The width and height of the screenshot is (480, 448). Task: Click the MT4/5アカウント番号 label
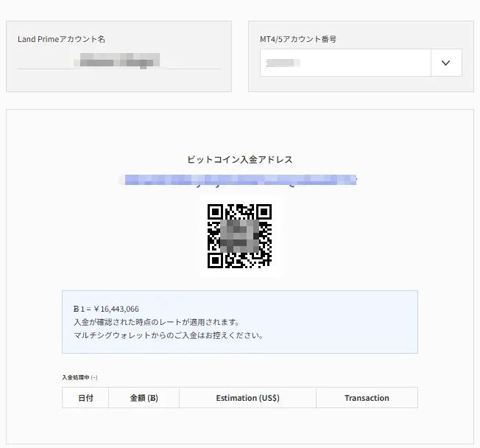tap(298, 39)
